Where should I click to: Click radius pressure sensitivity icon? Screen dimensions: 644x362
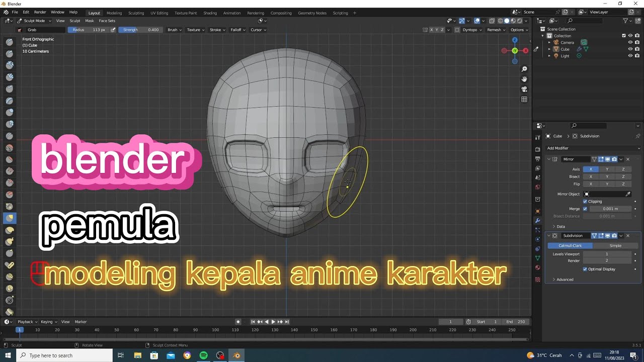113,30
